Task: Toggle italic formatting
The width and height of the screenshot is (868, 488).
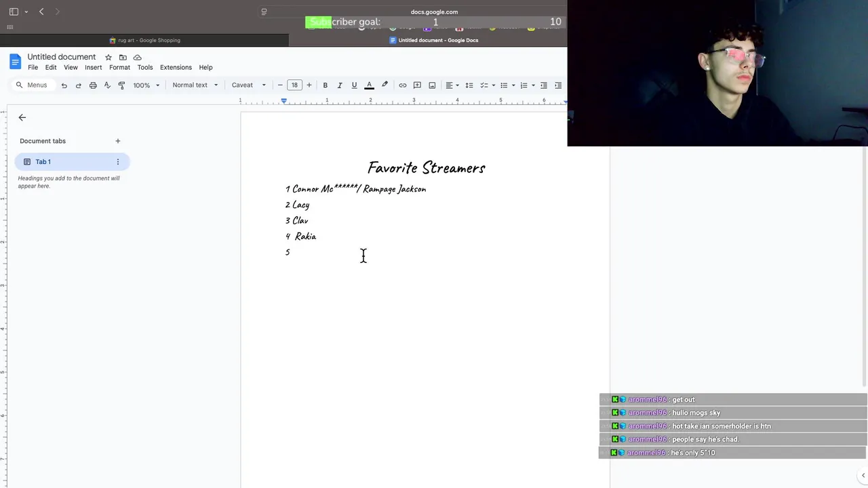Action: pos(340,85)
